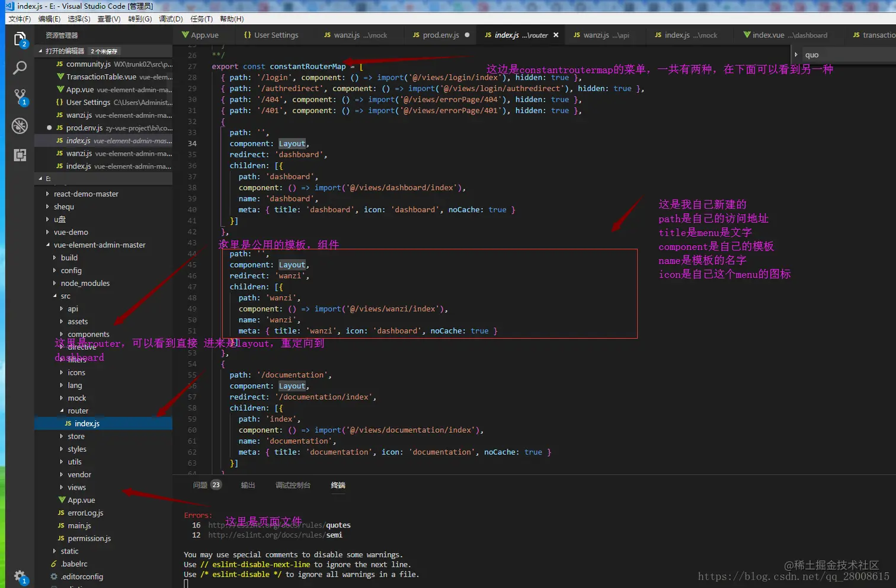The width and height of the screenshot is (896, 588).
Task: Expand the static folder
Action: tap(104, 551)
